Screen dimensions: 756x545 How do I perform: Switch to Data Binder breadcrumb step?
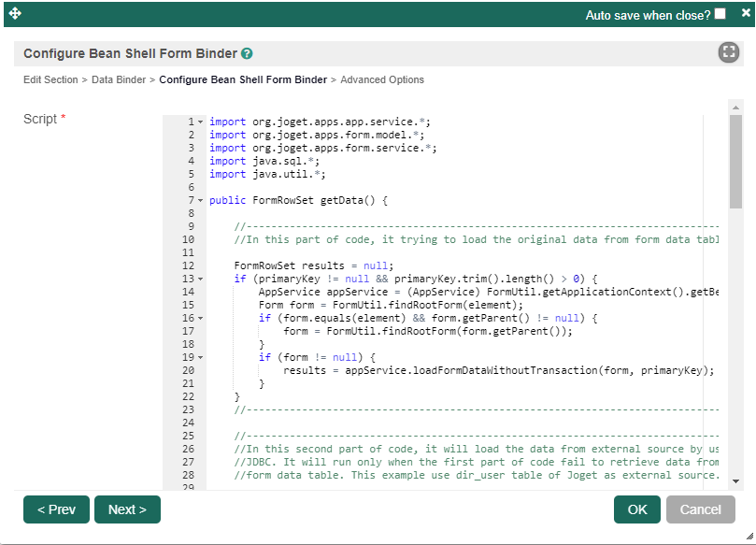[x=119, y=80]
